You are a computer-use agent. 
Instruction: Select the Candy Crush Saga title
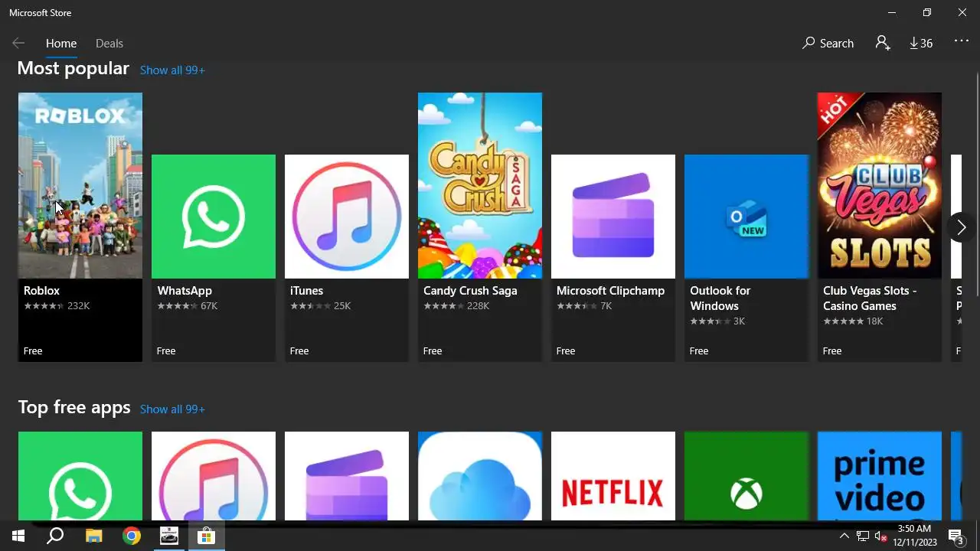(470, 291)
